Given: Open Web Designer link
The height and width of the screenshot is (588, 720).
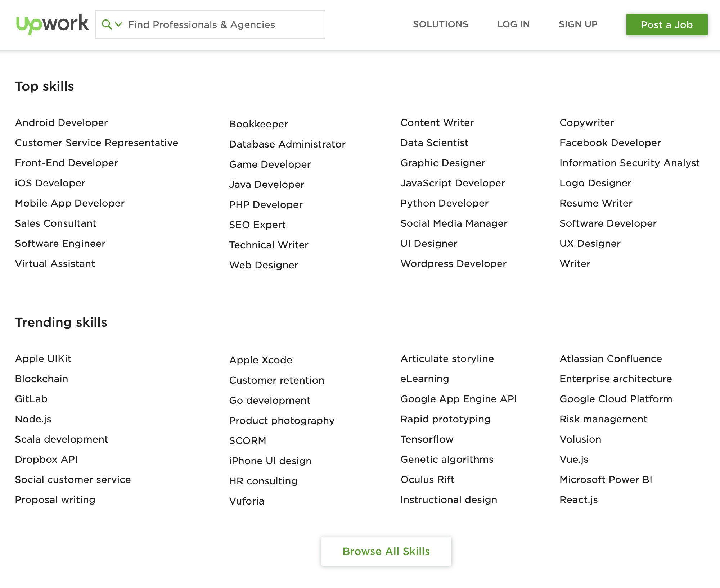Looking at the screenshot, I should 264,265.
